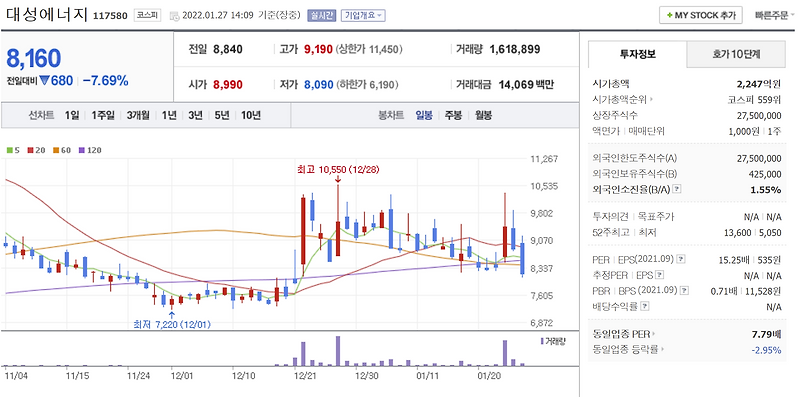The image size is (800, 397).
Task: Click the purple 120-day moving average legend
Action: 90,150
